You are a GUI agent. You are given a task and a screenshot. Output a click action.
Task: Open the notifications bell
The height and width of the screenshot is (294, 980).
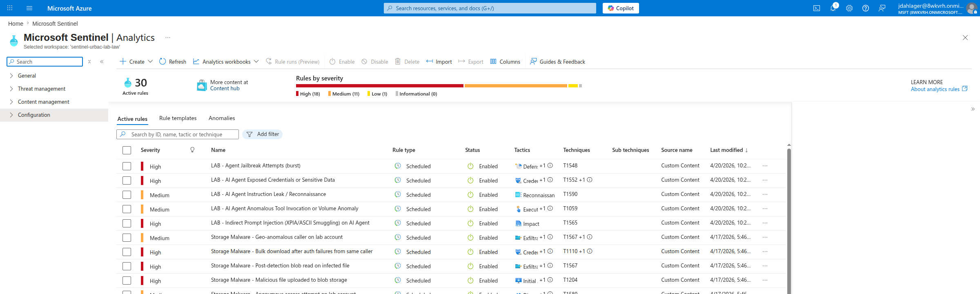(833, 8)
